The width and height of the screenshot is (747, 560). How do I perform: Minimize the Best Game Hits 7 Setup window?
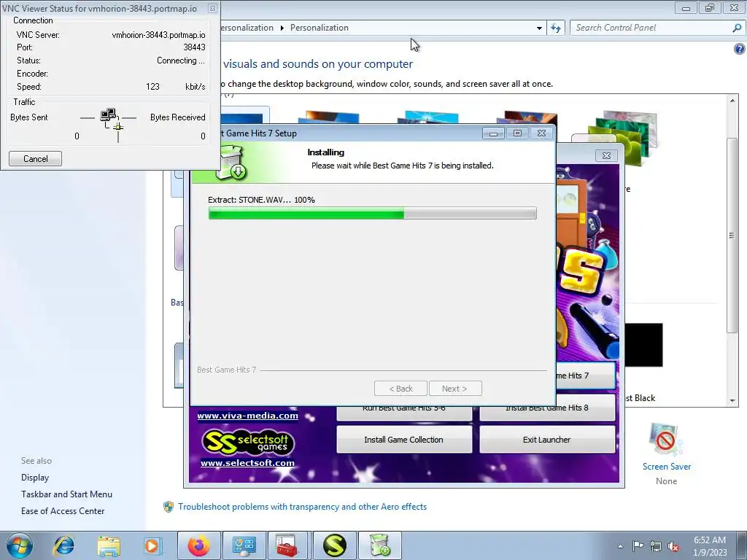tap(494, 133)
